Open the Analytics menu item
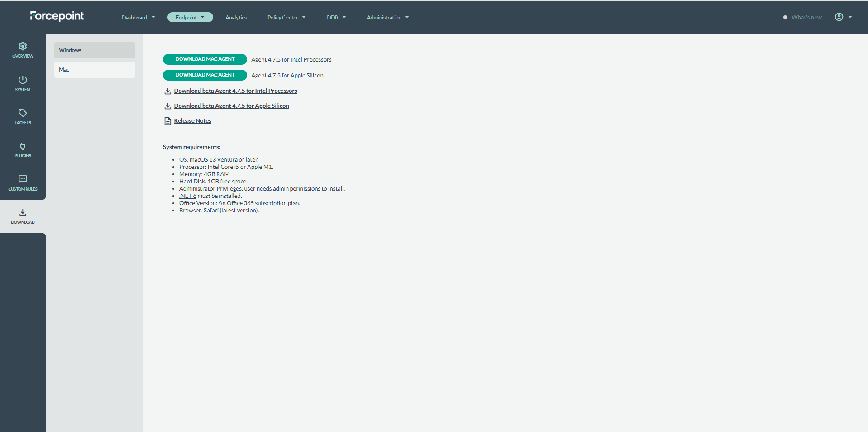 pyautogui.click(x=236, y=17)
